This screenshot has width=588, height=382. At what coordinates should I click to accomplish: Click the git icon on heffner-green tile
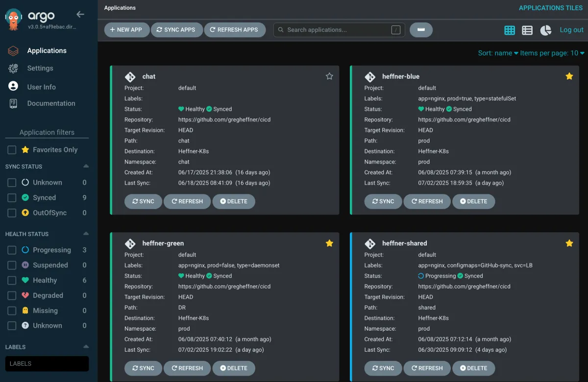(130, 243)
